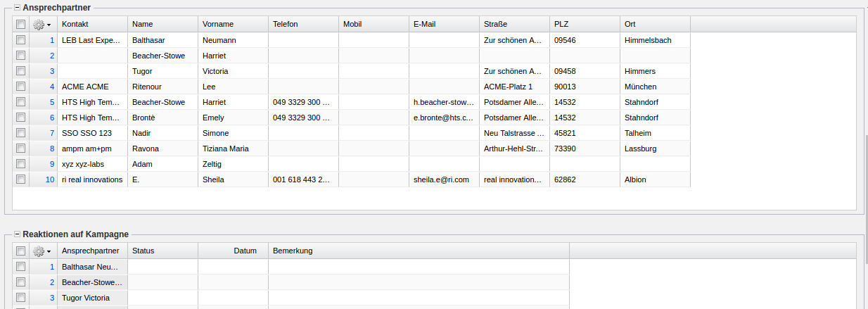Tick checkbox for ri real innovations row

(x=21, y=179)
